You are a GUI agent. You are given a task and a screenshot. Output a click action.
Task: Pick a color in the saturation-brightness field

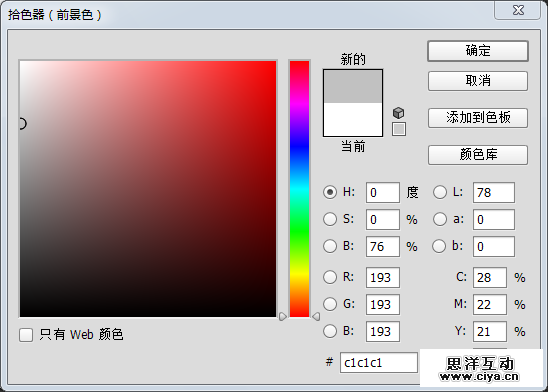tap(148, 189)
